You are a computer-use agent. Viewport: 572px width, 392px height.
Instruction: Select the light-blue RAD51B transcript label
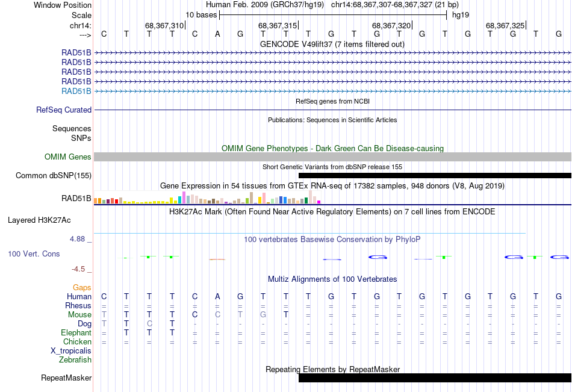(76, 92)
